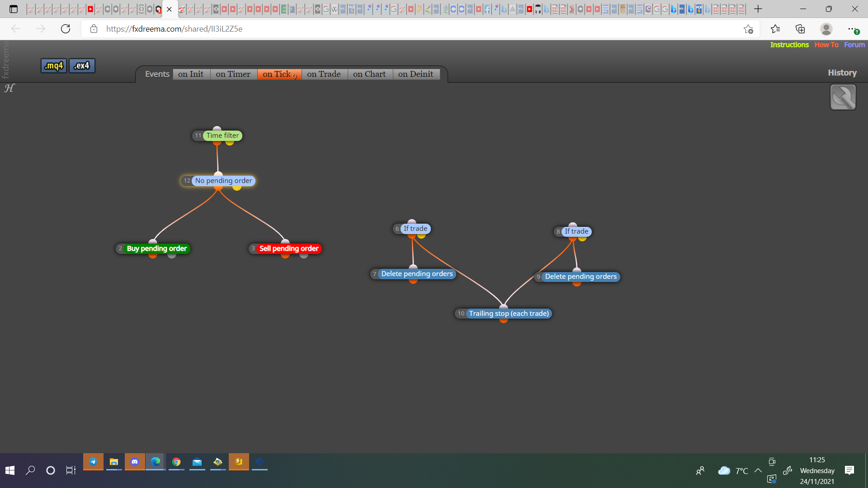
Task: Open a new browser tab
Action: point(758,9)
